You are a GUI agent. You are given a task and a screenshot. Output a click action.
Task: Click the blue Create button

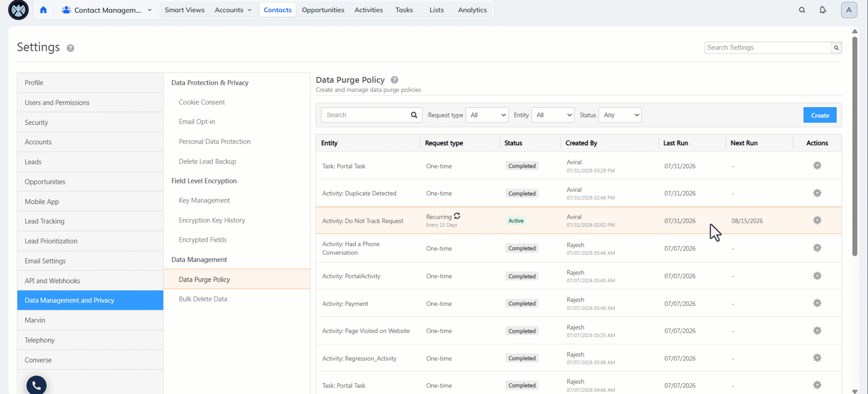[820, 115]
